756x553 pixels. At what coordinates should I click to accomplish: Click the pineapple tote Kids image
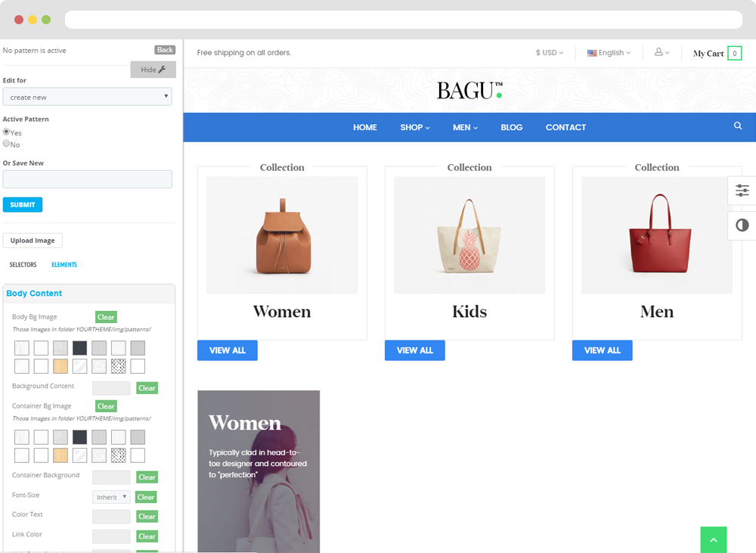469,235
